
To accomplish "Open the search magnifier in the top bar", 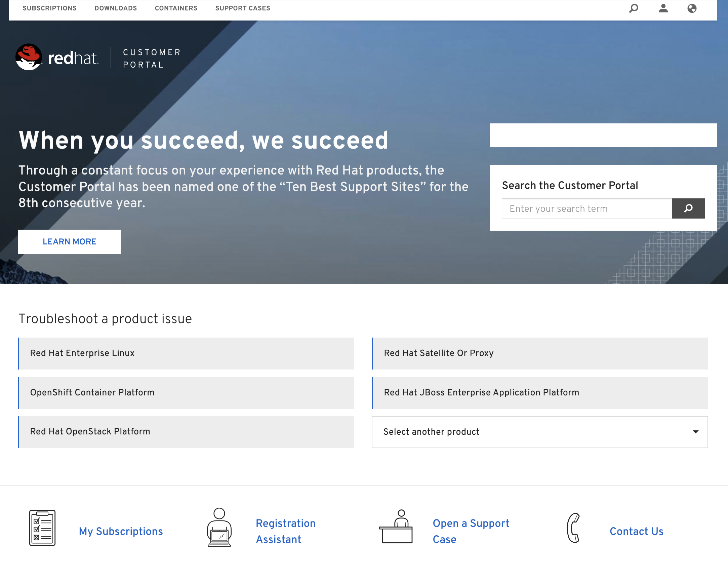I will (634, 8).
